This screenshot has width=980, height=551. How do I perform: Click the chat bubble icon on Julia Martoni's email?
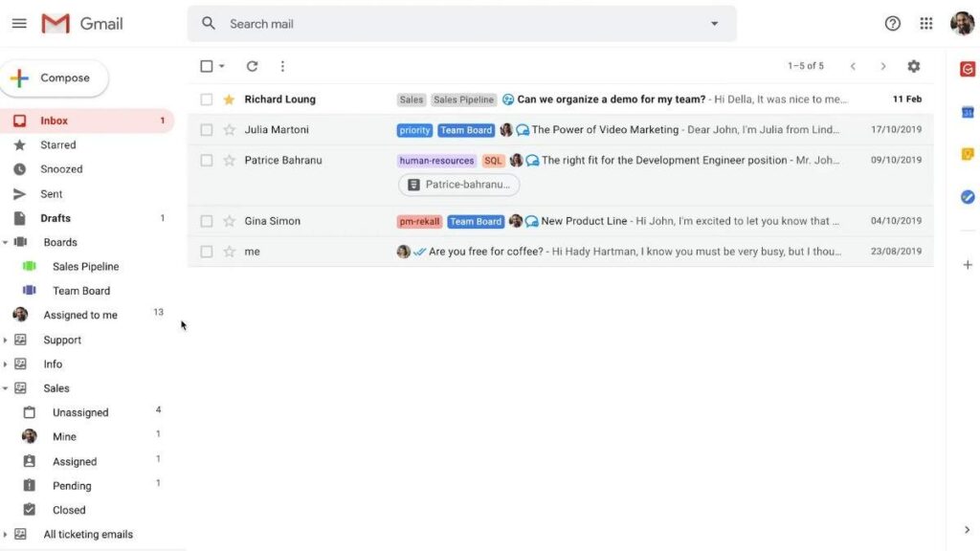(x=523, y=130)
